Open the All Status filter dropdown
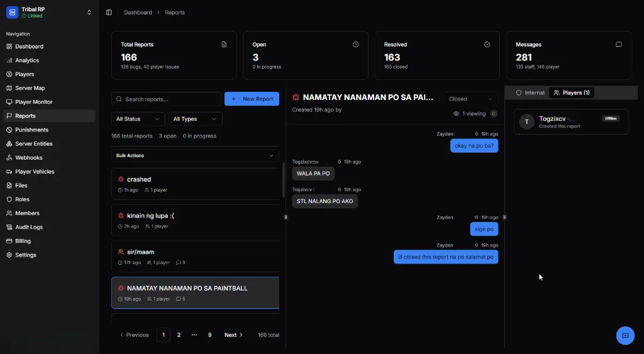 138,119
